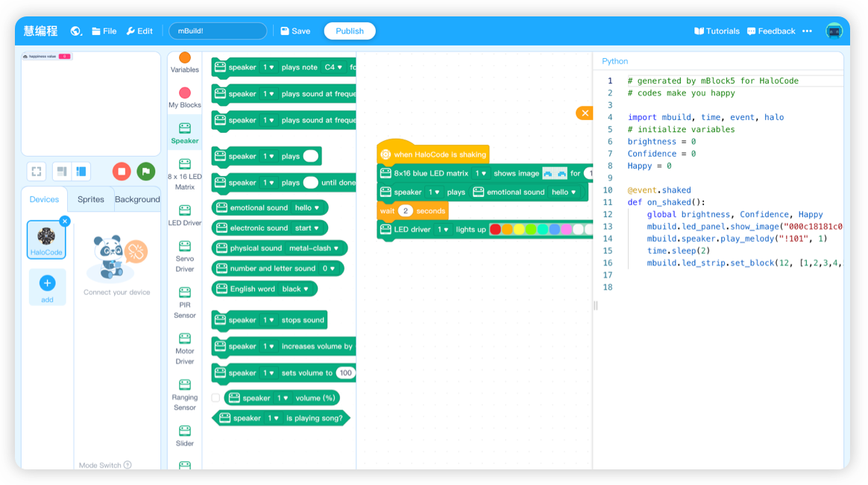Pick the red LED color swatch
Screen dimensions: 868x485
point(495,229)
